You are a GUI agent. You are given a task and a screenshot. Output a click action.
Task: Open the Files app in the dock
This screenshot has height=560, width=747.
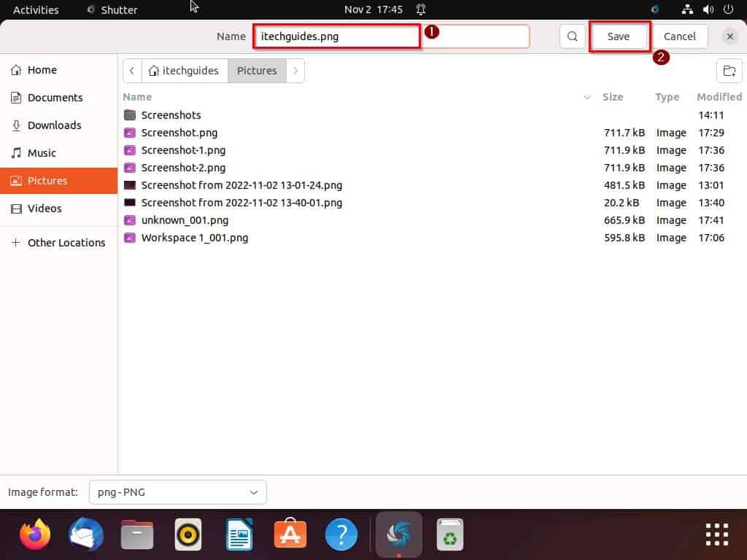coord(137,534)
